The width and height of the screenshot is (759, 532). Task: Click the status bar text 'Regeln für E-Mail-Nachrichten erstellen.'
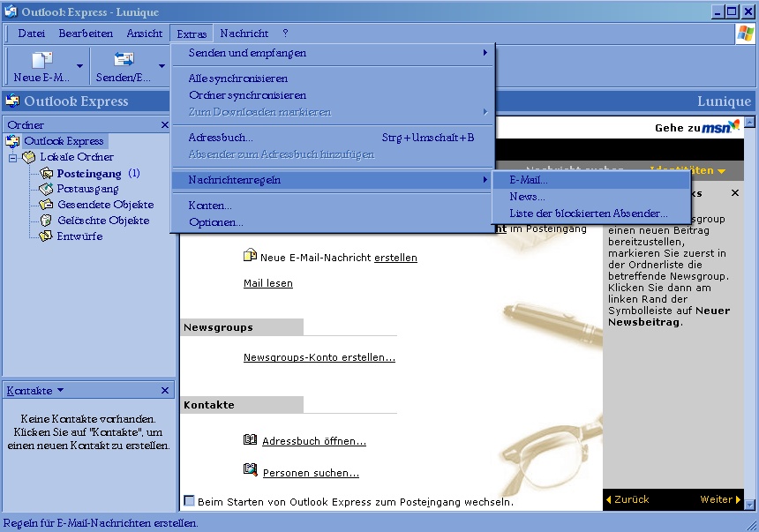101,523
